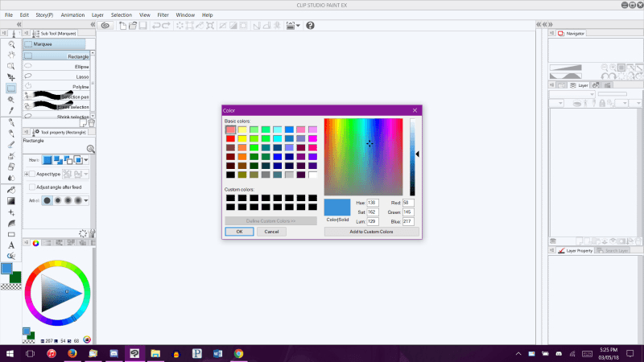Click Add to Custom Colors button
The image size is (644, 362).
pos(371,232)
